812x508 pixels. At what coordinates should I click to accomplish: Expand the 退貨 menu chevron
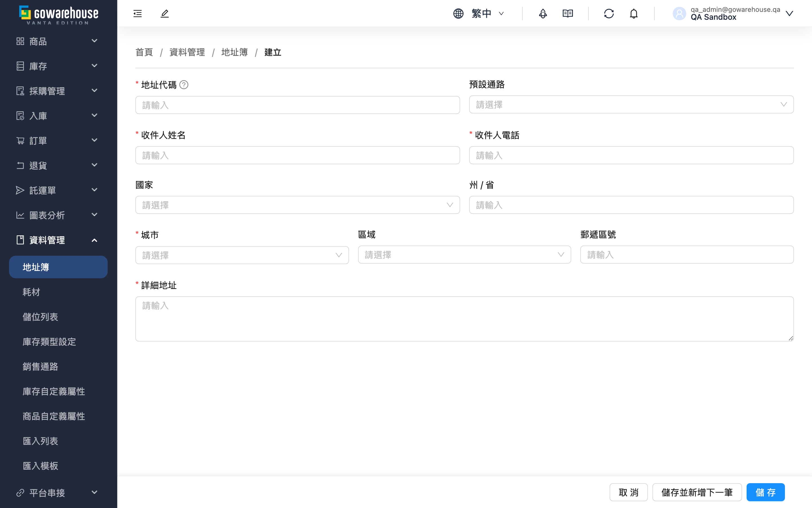point(95,165)
